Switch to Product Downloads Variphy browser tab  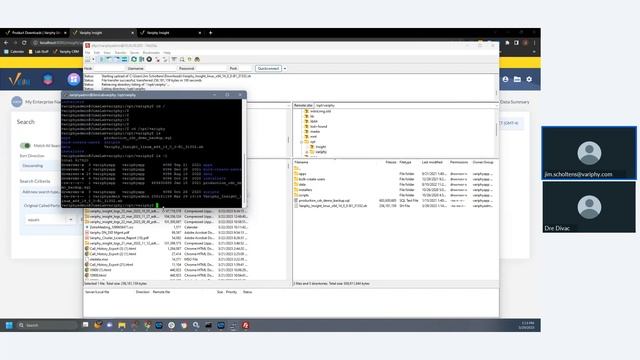point(36,33)
